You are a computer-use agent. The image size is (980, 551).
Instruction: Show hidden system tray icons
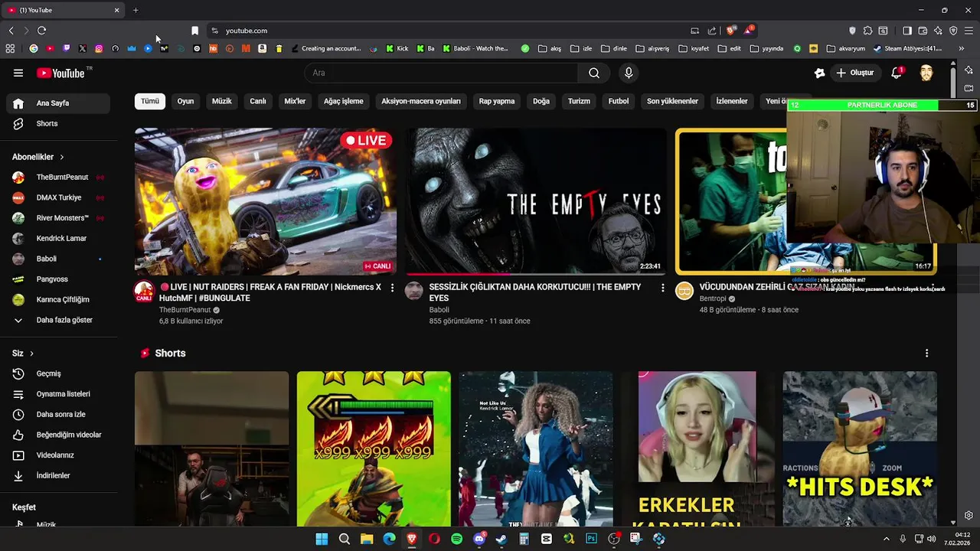click(887, 539)
